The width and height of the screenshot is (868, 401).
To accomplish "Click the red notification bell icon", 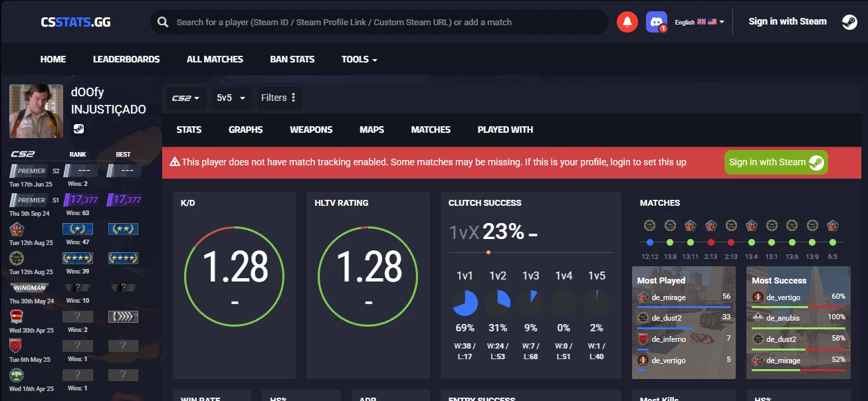I will pos(627,22).
